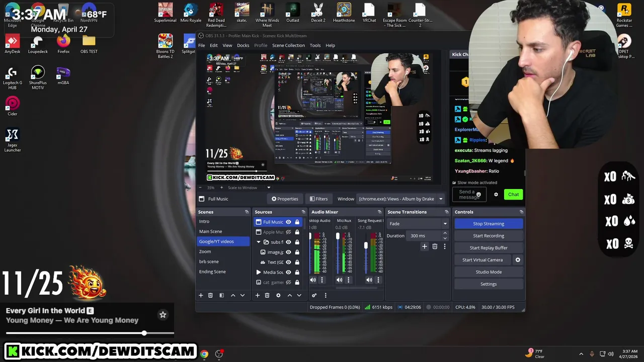Open Advanced Audio Properties gears icon in Audio Mixer

314,295
